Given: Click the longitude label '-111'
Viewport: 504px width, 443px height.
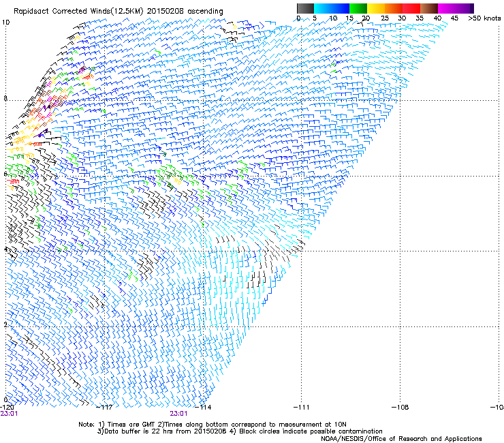Looking at the screenshot, I should [302, 408].
